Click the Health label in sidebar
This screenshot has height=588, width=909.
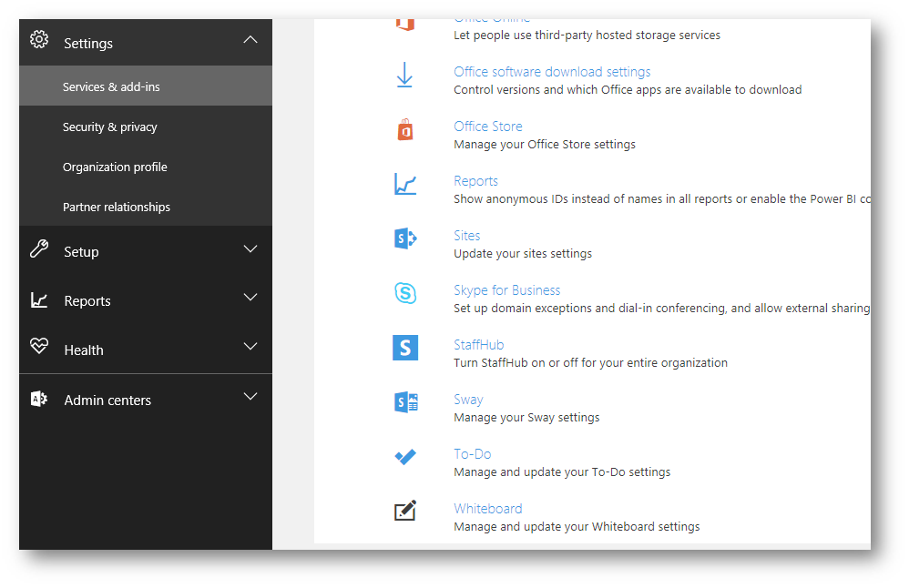(x=84, y=350)
